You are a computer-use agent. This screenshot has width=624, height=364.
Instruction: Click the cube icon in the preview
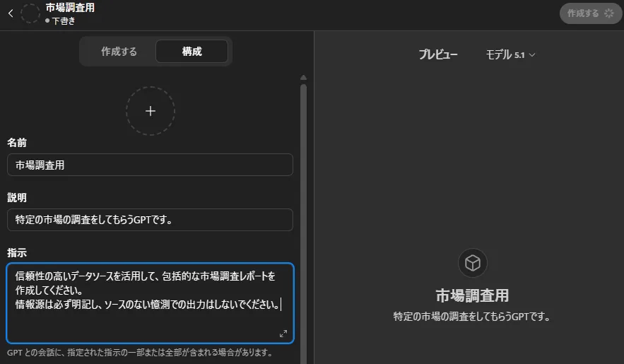472,264
